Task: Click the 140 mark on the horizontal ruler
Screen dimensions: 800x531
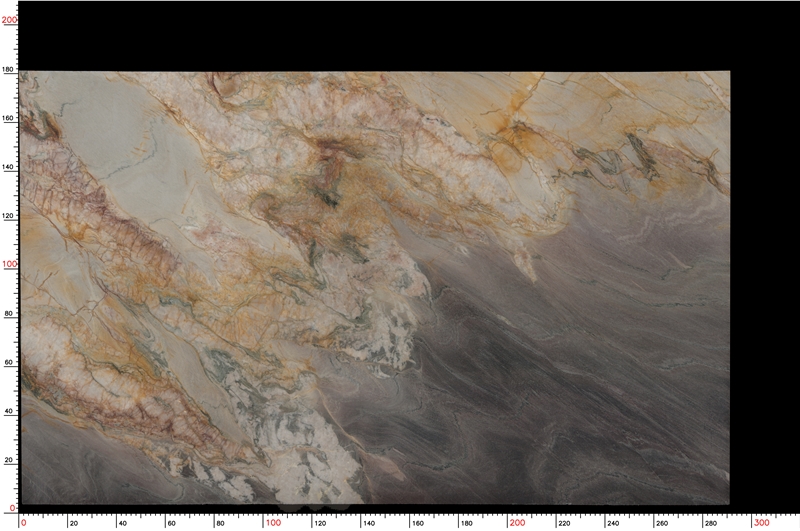Action: point(368,523)
